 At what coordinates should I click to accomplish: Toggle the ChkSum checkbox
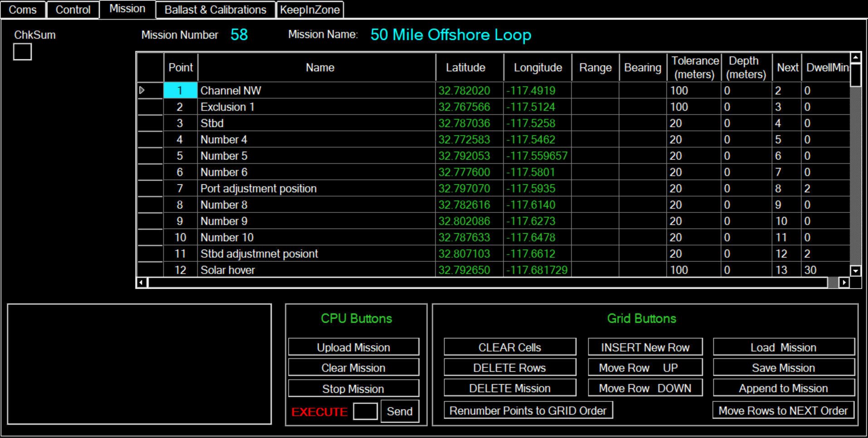click(x=22, y=52)
